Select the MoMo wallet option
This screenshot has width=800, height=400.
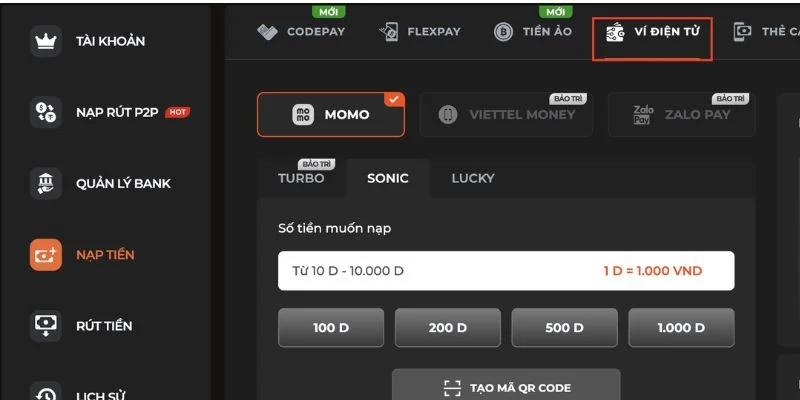click(331, 115)
